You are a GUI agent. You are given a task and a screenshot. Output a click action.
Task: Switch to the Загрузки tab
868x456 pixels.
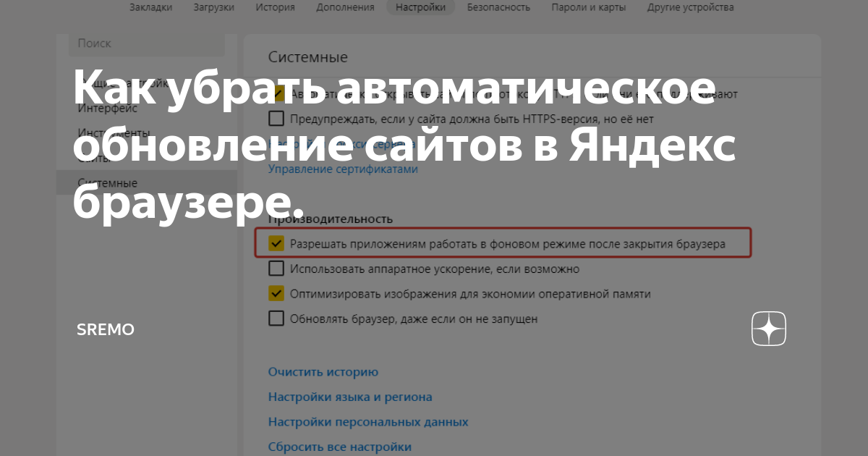coord(214,7)
